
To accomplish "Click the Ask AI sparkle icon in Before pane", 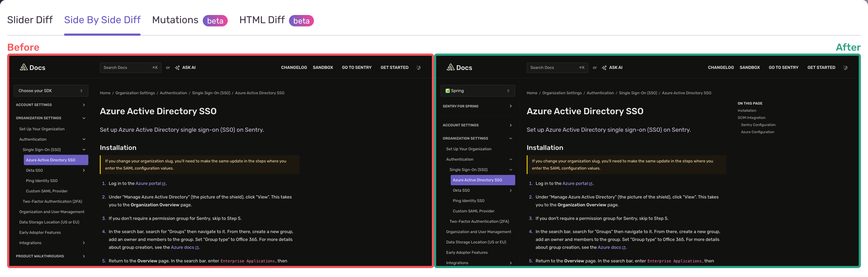I will coord(177,67).
